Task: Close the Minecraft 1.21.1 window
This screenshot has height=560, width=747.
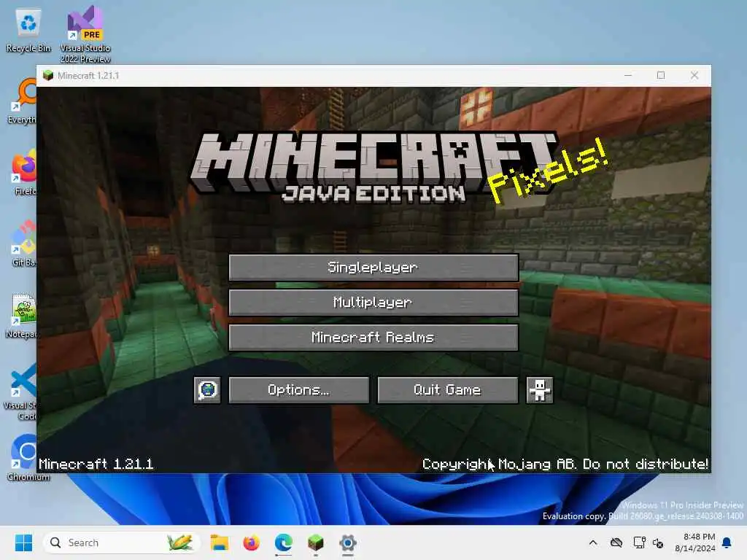Action: (x=694, y=75)
